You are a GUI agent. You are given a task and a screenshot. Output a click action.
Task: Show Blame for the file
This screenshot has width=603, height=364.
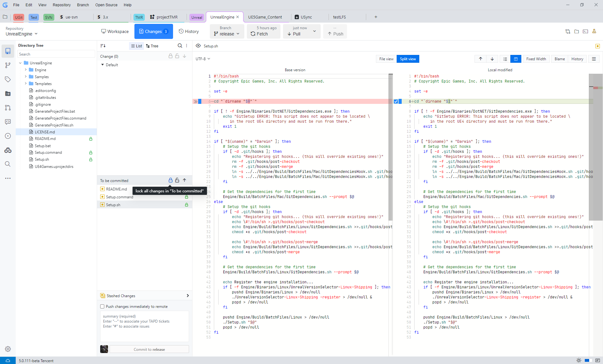coord(560,59)
